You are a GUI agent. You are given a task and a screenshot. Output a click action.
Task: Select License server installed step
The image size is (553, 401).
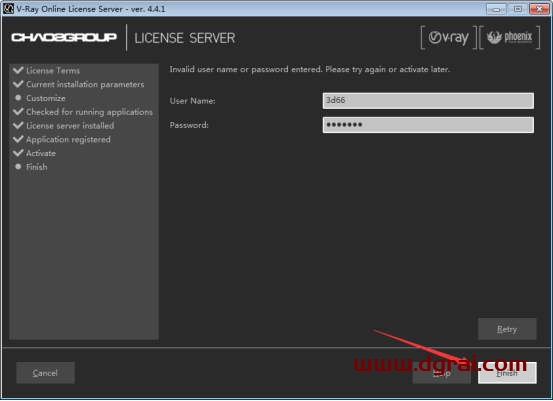click(70, 126)
